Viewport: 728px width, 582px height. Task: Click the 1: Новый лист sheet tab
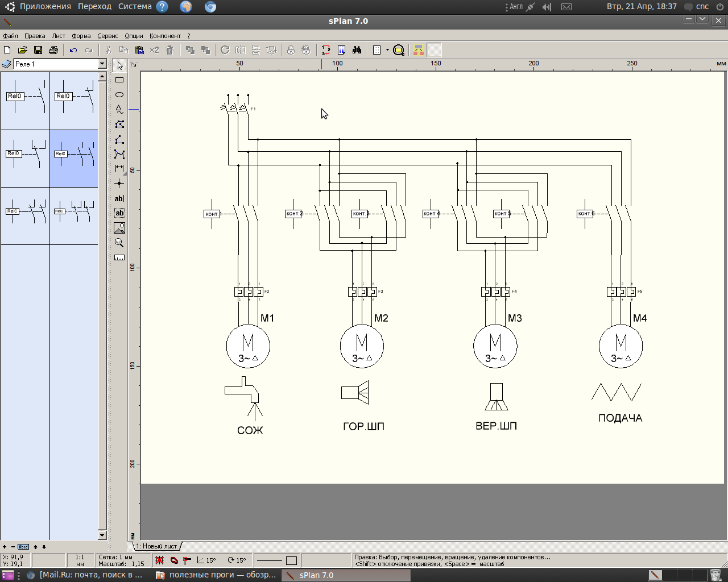[157, 546]
